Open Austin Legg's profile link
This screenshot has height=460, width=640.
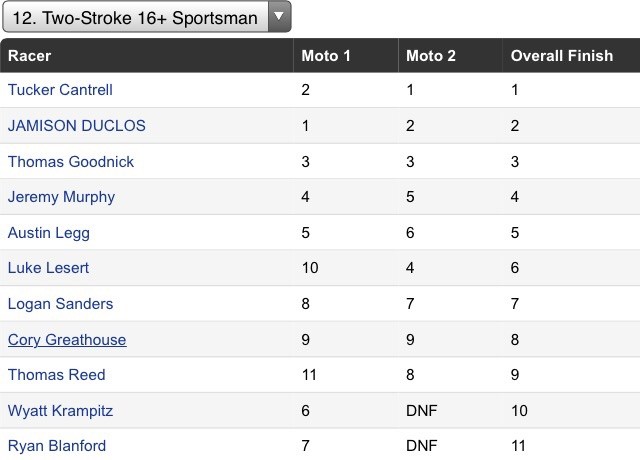click(49, 233)
